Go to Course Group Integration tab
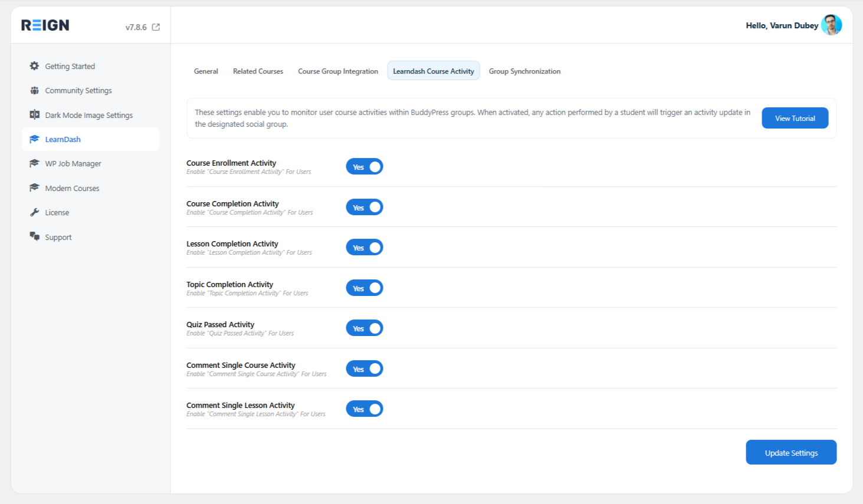This screenshot has height=504, width=863. [x=338, y=71]
